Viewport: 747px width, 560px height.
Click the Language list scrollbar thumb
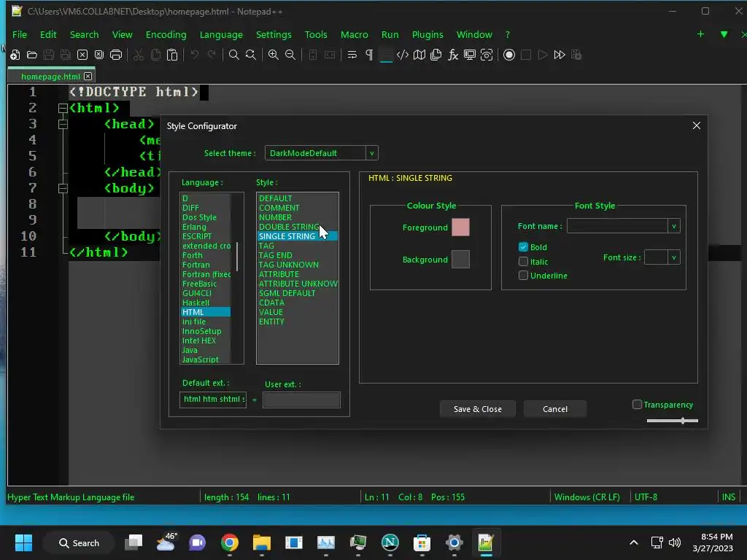[x=237, y=256]
